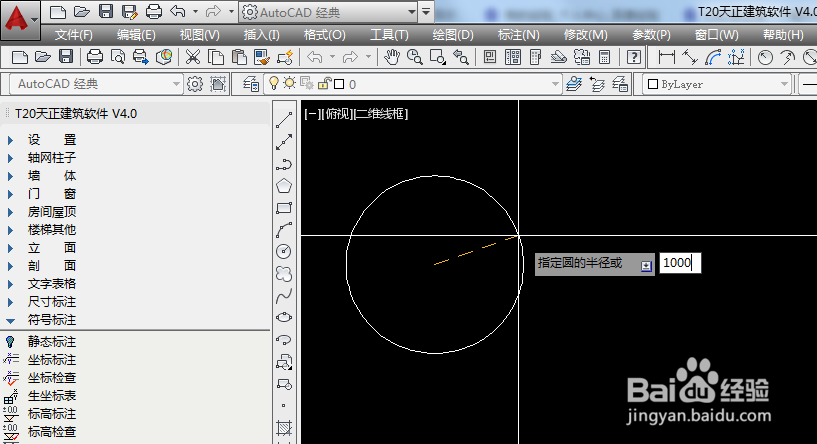Viewport: 817px width, 444px height.
Task: Open the 修改(M) menu
Action: [586, 35]
